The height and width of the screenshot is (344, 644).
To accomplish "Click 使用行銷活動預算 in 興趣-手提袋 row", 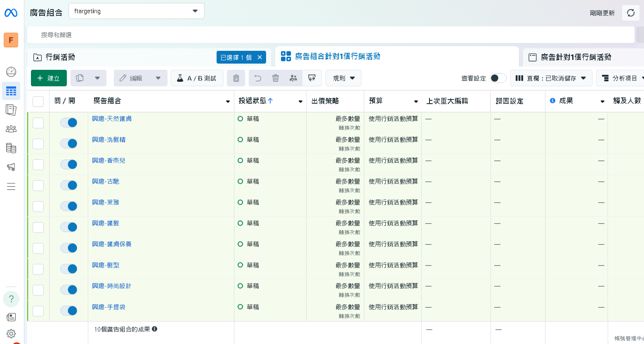I will tap(393, 307).
